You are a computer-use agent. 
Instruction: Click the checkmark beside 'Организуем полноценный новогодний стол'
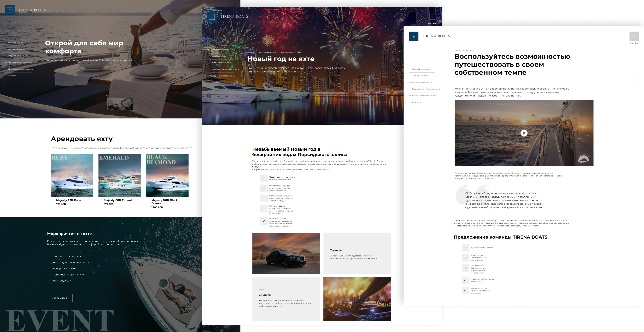click(264, 198)
